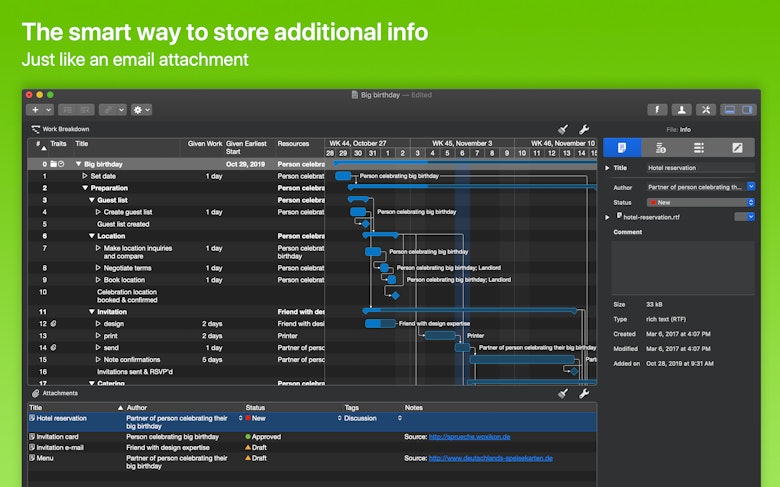Click the Guest list created milestone diamond
The height and width of the screenshot is (487, 780).
(x=366, y=224)
